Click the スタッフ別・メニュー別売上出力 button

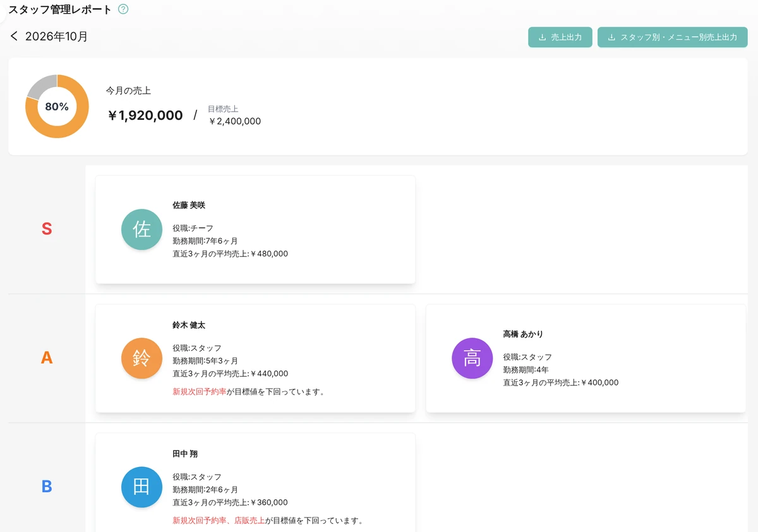tap(673, 37)
